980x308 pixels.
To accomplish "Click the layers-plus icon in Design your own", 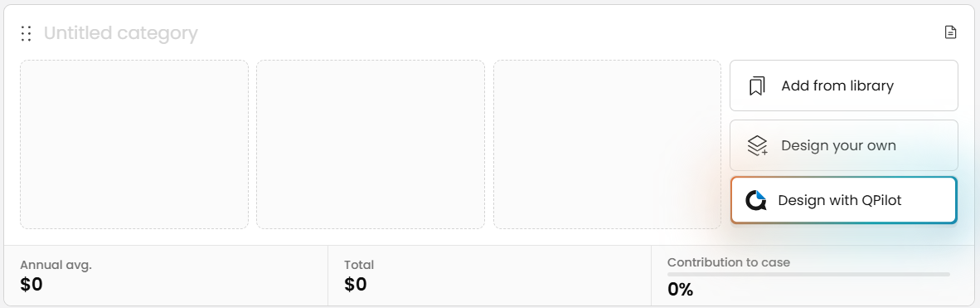I will [x=757, y=145].
